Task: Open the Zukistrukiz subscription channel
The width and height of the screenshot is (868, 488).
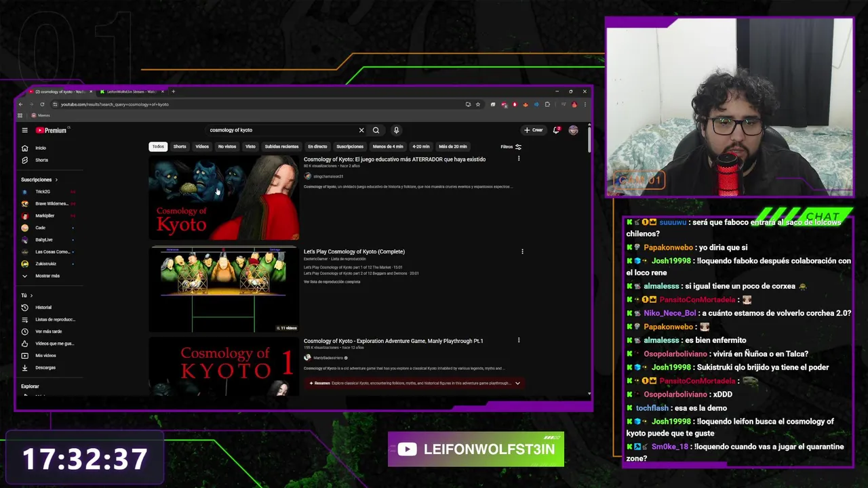Action: tap(47, 264)
